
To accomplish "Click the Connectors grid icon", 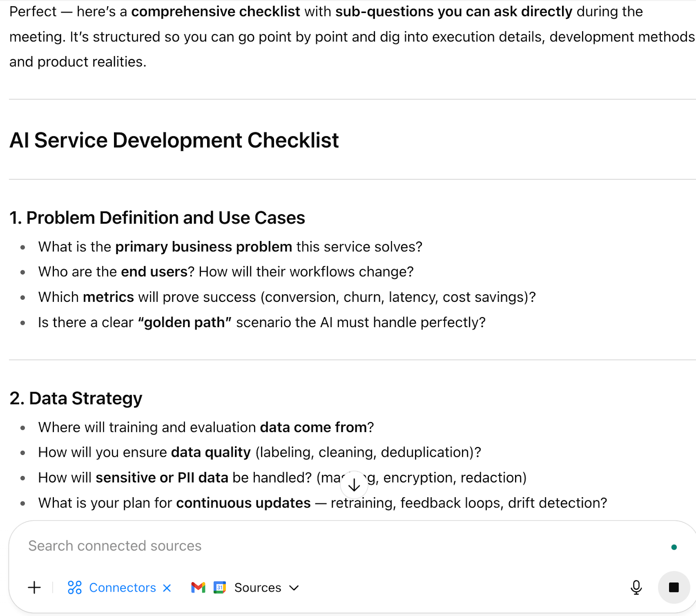I will [75, 588].
